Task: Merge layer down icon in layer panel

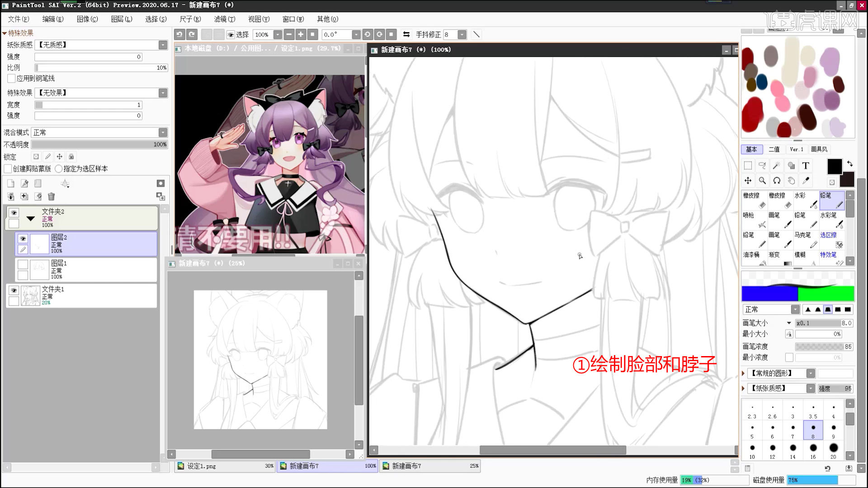Action: [x=11, y=197]
